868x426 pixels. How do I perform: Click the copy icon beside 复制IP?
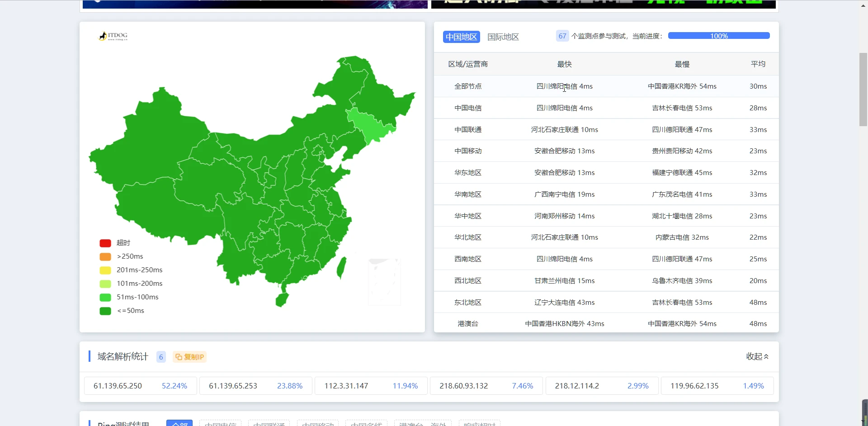pyautogui.click(x=179, y=357)
